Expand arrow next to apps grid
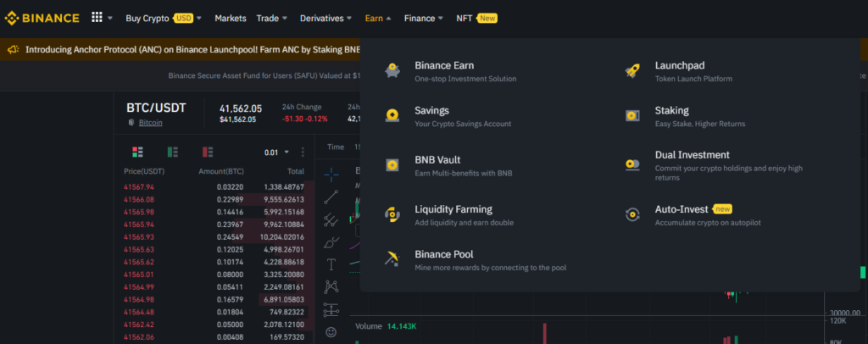This screenshot has width=868, height=344. pos(110,19)
